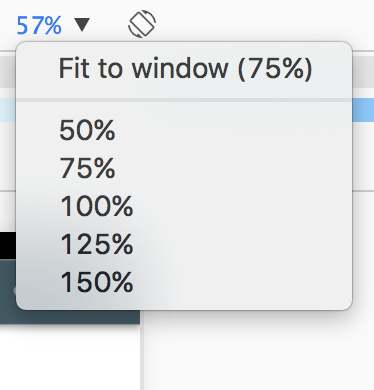Click empty toolbar space right of rotate icon
Screen dimensions: 374x390
[265, 24]
